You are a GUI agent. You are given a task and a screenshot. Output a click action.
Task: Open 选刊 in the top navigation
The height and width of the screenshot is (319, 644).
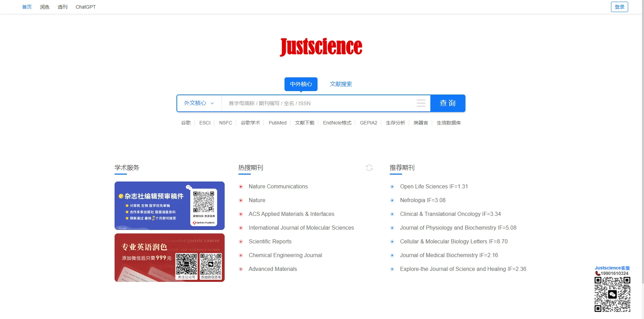click(x=63, y=7)
